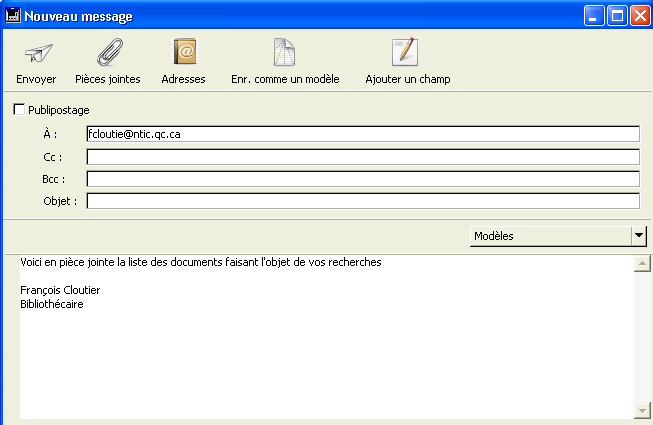Click Enr. comme un modèle icon
The image size is (653, 425).
click(285, 53)
